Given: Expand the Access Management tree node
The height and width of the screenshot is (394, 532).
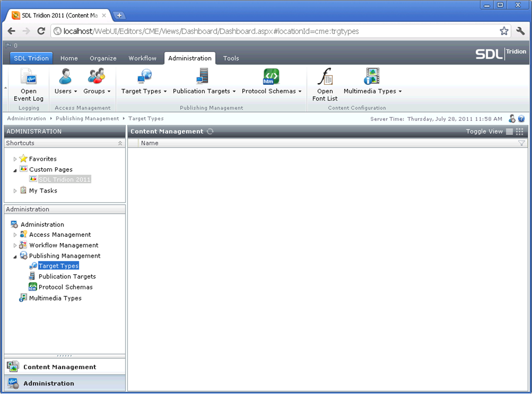Looking at the screenshot, I should [x=15, y=235].
